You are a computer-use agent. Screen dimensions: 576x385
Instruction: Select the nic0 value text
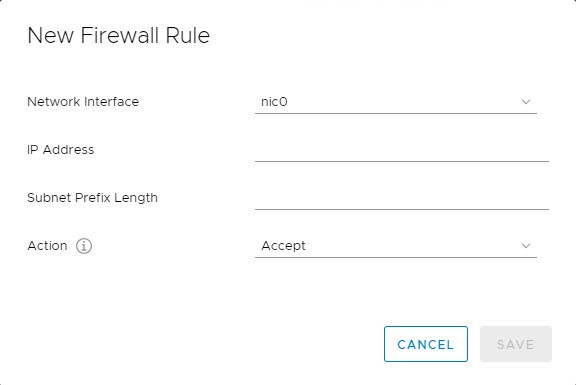tap(274, 102)
